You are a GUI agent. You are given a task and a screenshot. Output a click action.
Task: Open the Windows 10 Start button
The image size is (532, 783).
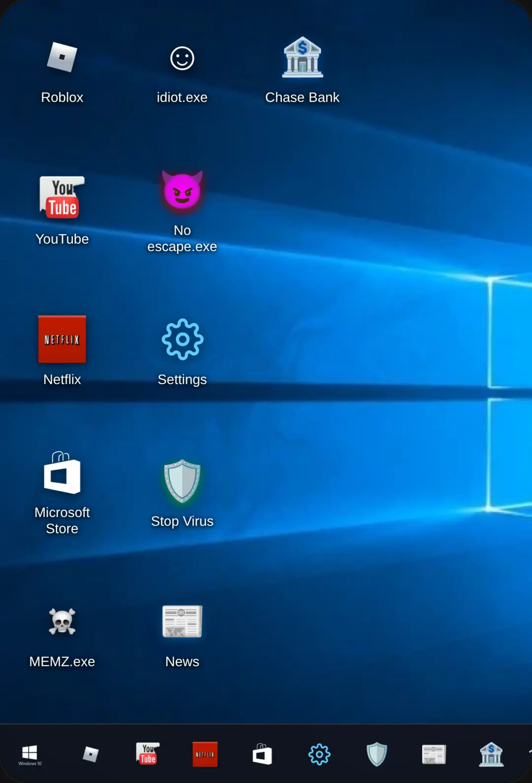click(x=30, y=754)
